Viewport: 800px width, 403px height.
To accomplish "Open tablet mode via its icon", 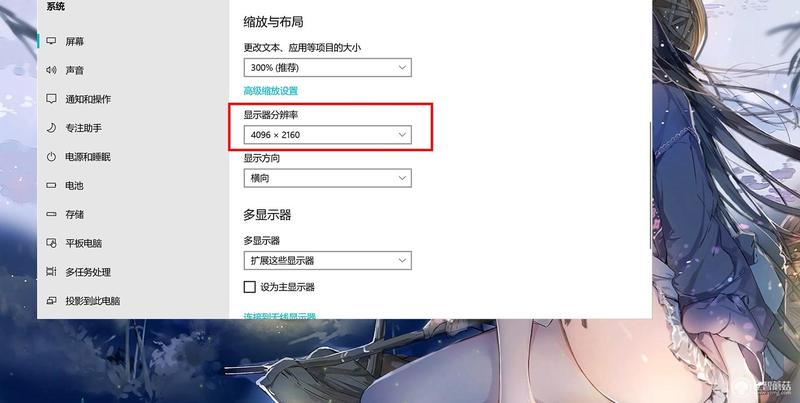I will [51, 243].
